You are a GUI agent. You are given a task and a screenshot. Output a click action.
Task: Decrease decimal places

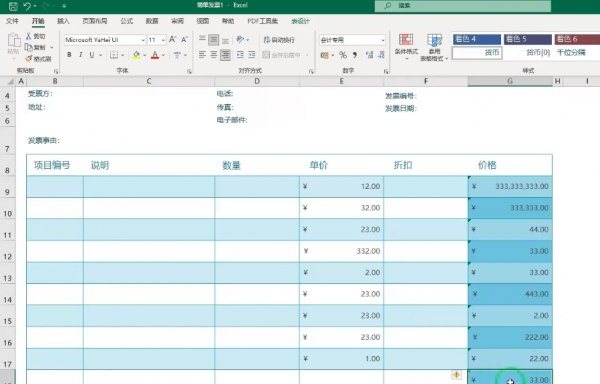(381, 55)
